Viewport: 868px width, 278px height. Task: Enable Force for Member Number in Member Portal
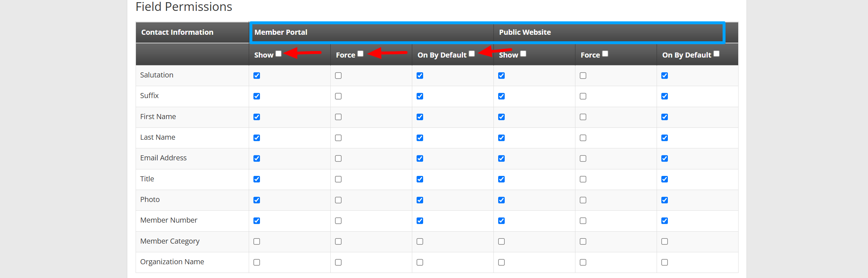[x=338, y=221]
